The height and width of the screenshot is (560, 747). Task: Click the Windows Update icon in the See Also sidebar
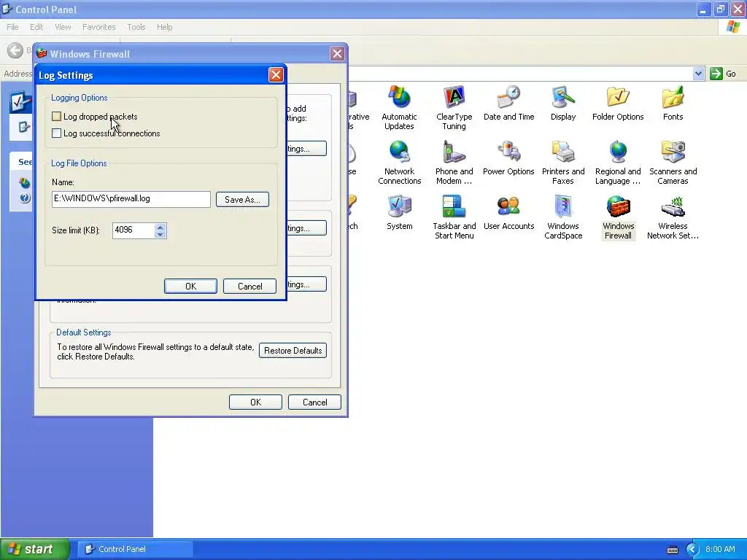pos(24,182)
